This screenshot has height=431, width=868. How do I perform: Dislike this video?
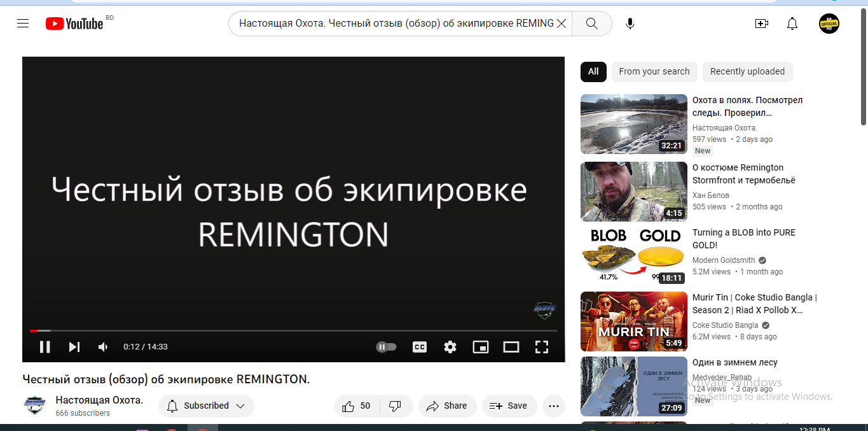point(396,406)
